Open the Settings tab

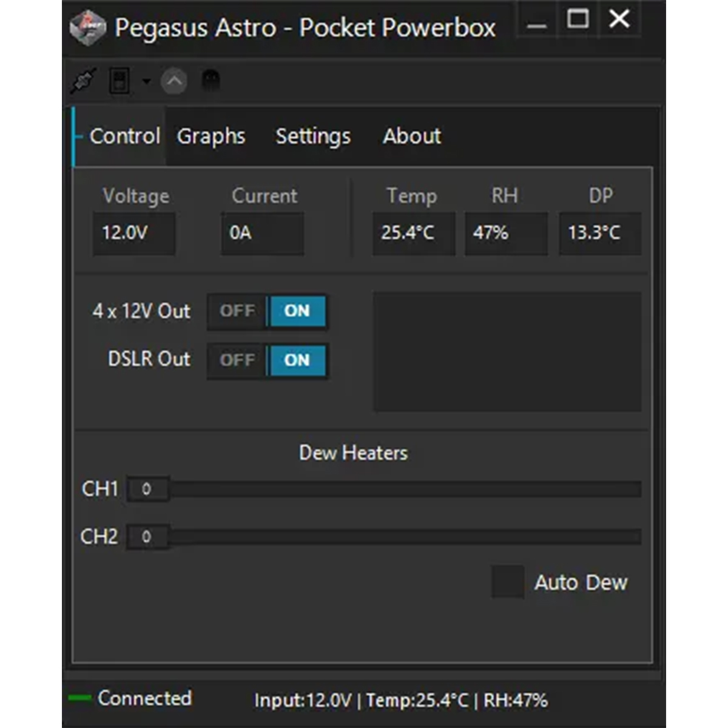click(313, 136)
